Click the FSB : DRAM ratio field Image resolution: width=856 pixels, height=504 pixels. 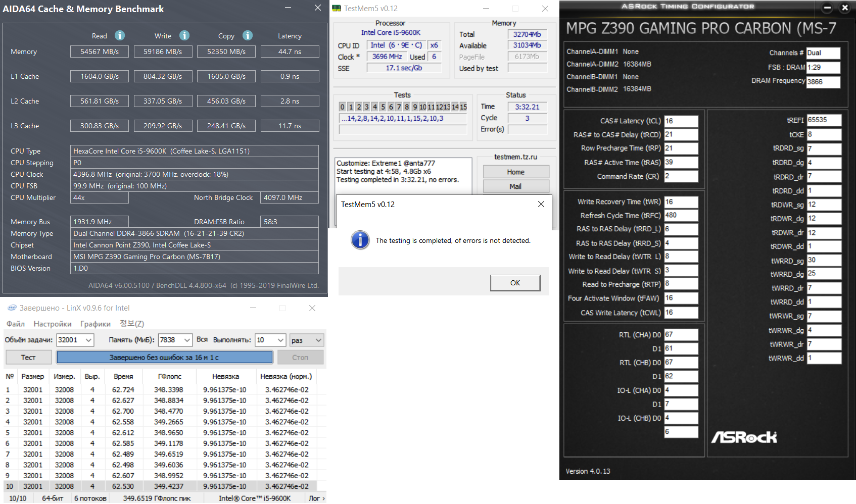coord(823,68)
